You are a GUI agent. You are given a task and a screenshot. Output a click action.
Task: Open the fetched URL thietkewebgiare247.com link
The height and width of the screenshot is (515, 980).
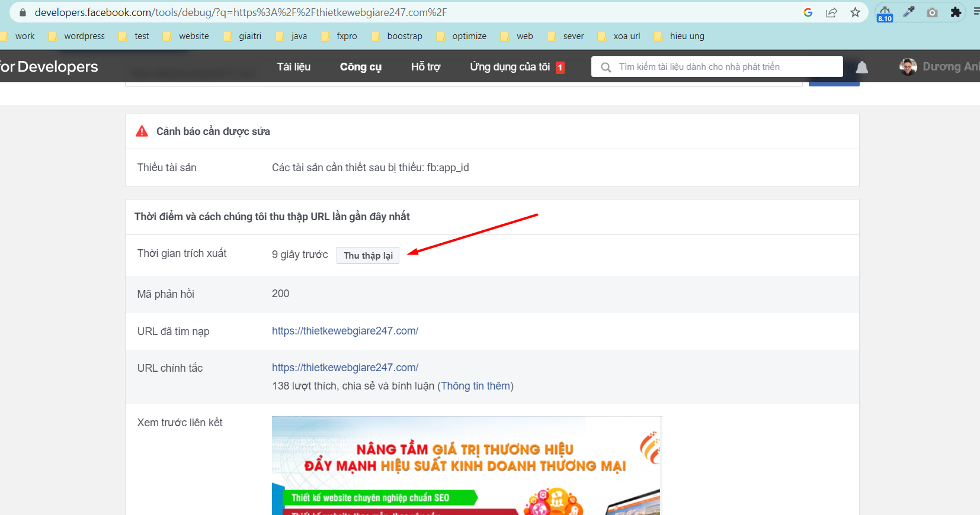[x=345, y=331]
